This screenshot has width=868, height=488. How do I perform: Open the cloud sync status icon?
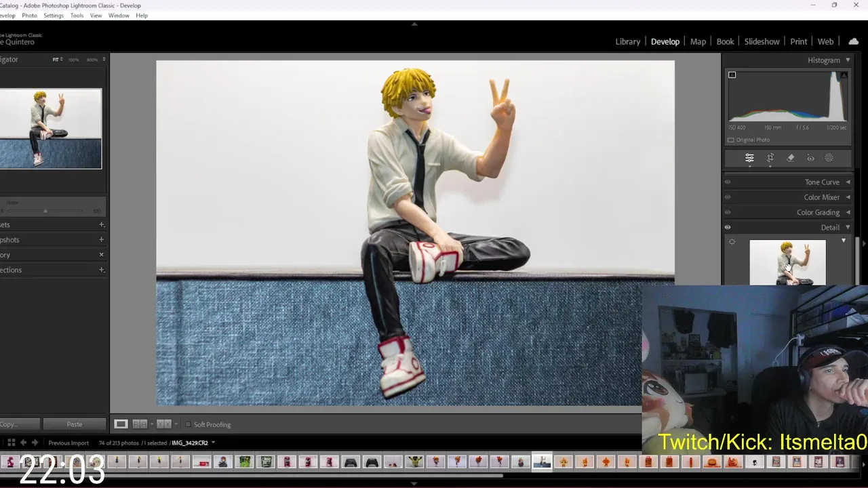[853, 41]
